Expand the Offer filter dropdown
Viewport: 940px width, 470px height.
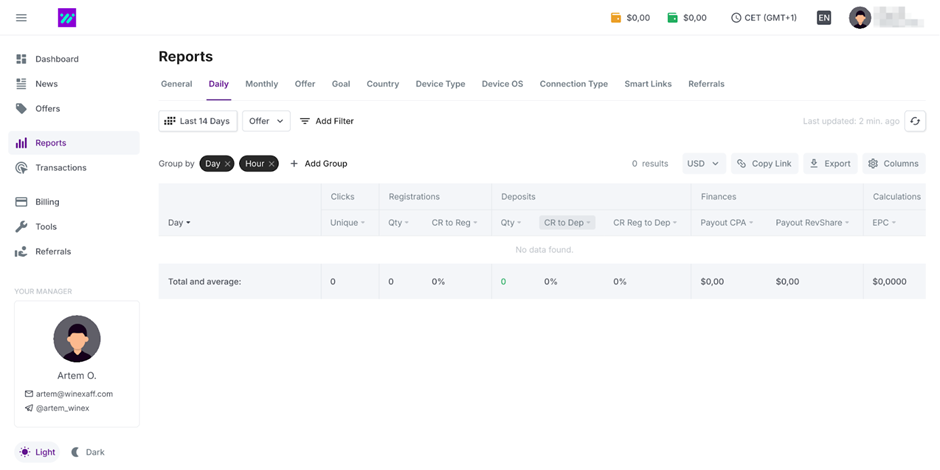tap(266, 121)
